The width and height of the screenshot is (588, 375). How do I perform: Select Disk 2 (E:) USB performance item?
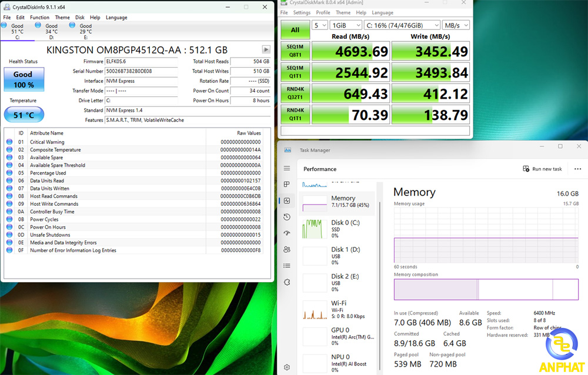point(337,283)
